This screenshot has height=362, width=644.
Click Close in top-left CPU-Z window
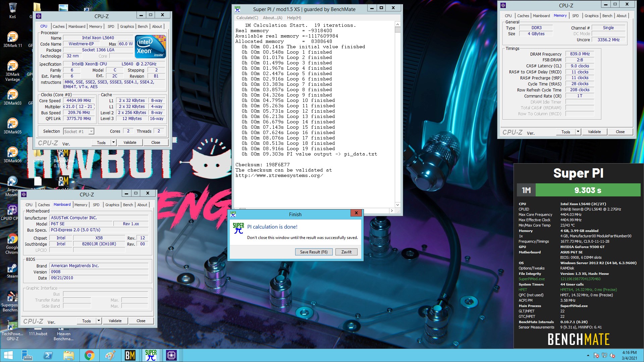tap(156, 142)
